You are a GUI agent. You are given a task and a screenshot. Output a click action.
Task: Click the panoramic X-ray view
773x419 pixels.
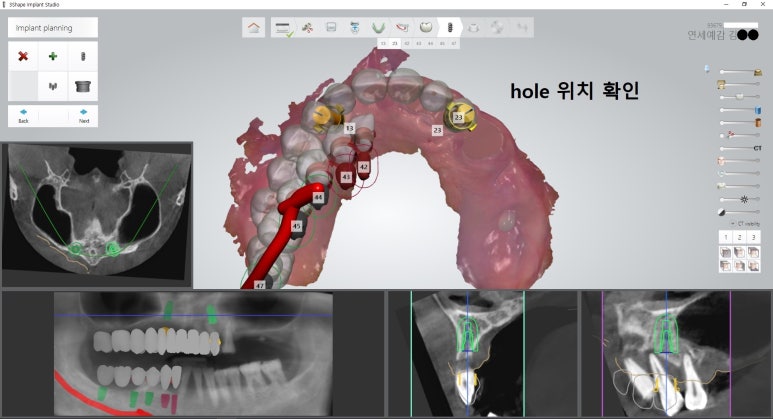pos(193,354)
